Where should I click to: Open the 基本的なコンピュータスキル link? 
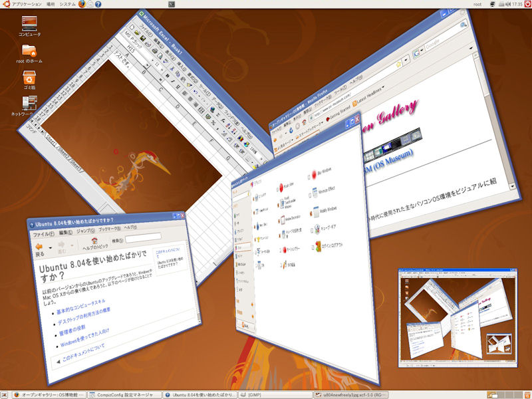(80, 307)
